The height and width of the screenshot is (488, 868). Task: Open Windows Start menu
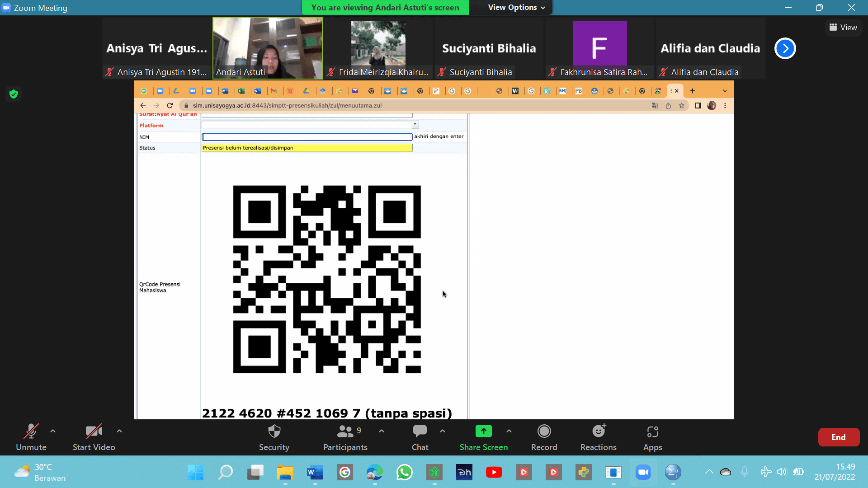[x=195, y=473]
